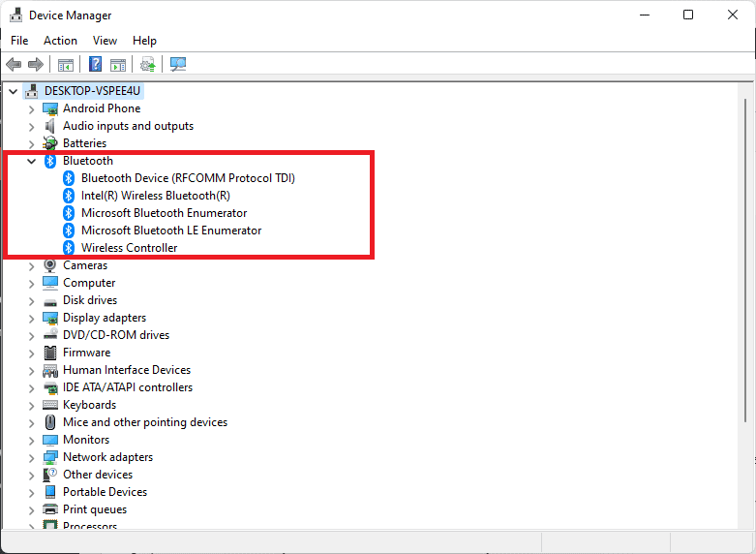Click the Help question-mark toolbar icon
The image size is (756, 554).
pyautogui.click(x=96, y=64)
